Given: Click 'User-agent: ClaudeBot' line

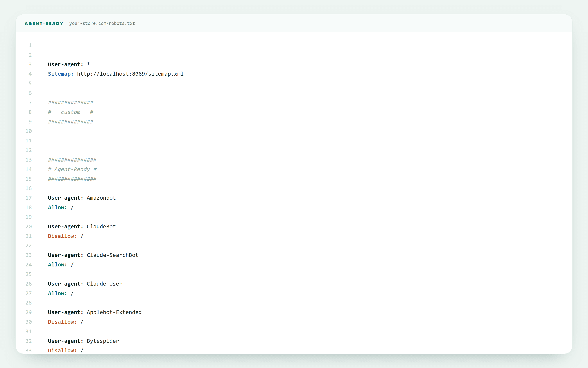Looking at the screenshot, I should tap(82, 226).
